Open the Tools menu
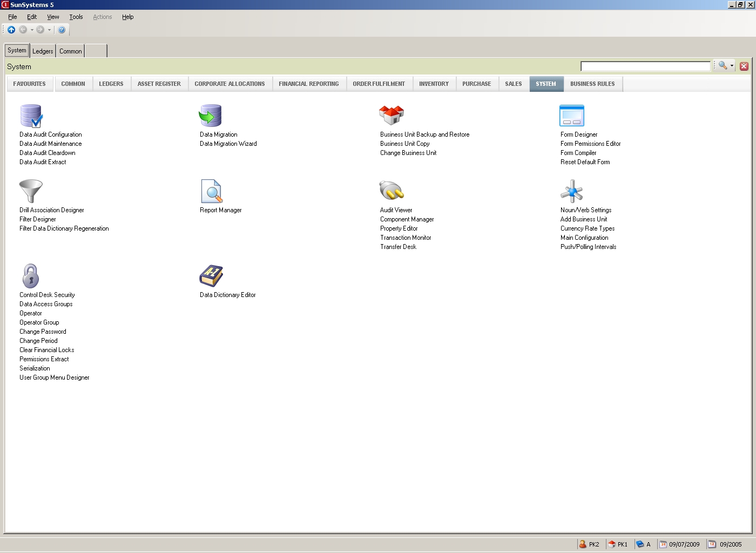This screenshot has width=756, height=553. point(76,17)
